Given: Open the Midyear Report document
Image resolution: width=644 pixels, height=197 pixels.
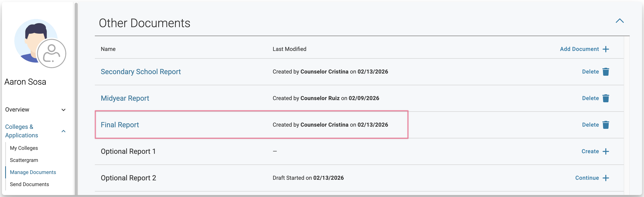Looking at the screenshot, I should pyautogui.click(x=125, y=98).
